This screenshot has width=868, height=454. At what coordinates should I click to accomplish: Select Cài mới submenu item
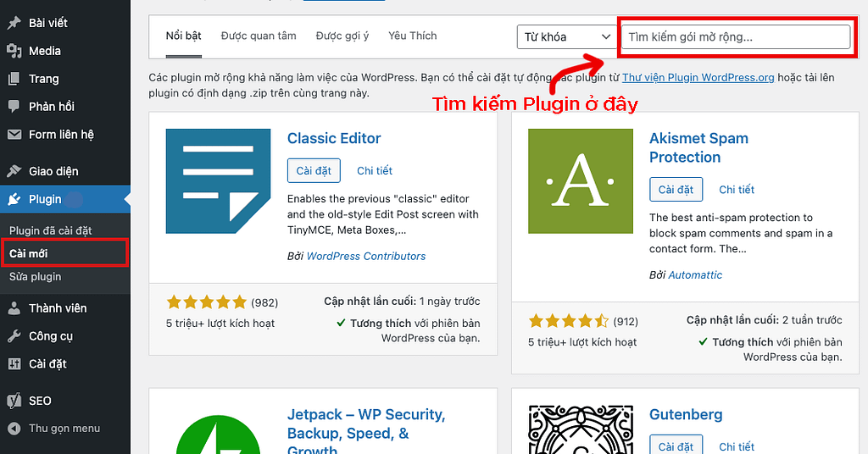(28, 253)
